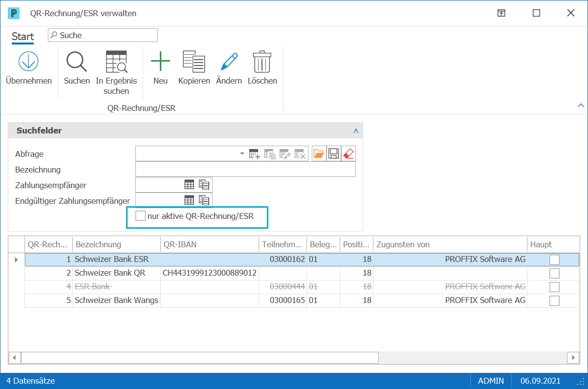Open saved query with the orange folder icon
Screen dimensions: 588x389
click(x=319, y=154)
